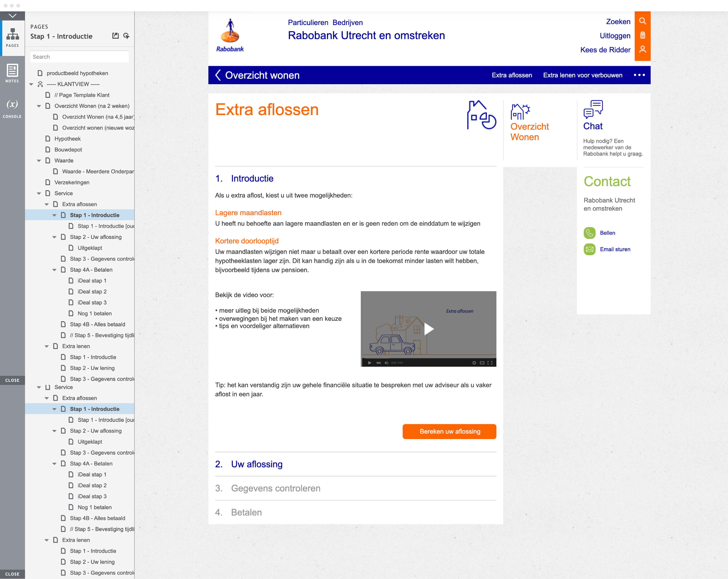Collapse the Overzicht Wonen (na 2 weken) node
728x579 pixels.
pyautogui.click(x=39, y=106)
